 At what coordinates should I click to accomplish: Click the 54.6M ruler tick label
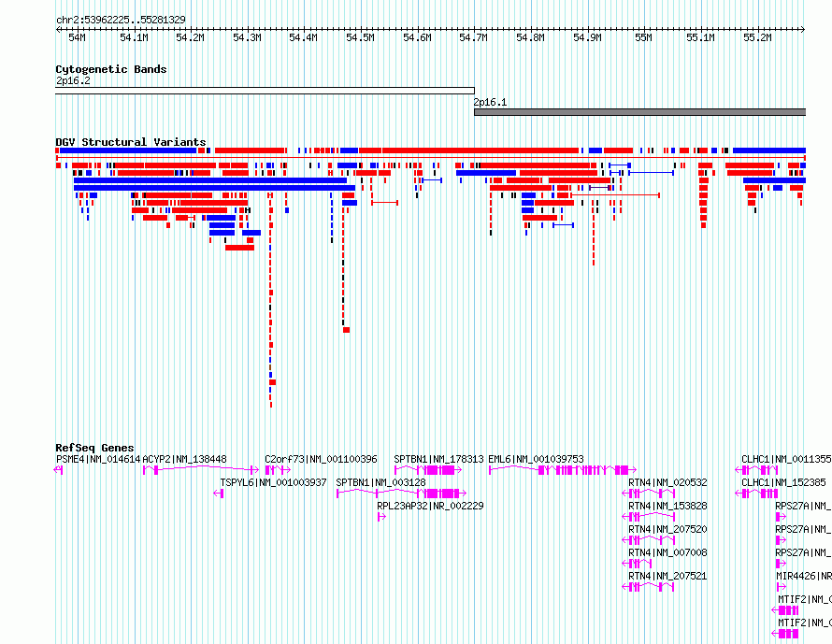pos(417,37)
